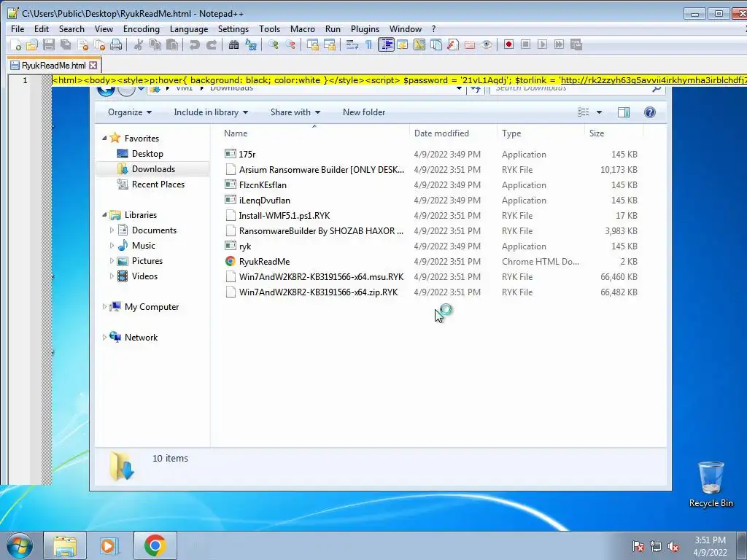Open User Defined Language dialog icon
Screen dimensions: 747x560
403,44
